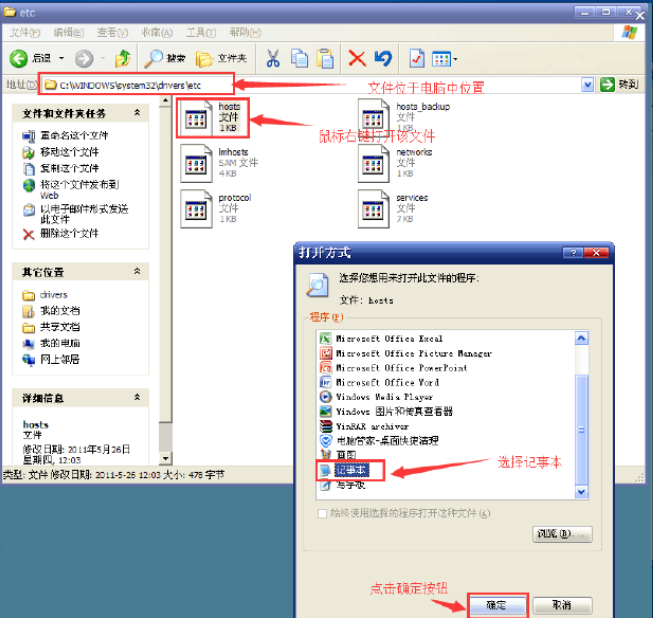This screenshot has height=618, width=653.
Task: Open the 工具(T) menu
Action: pyautogui.click(x=201, y=32)
